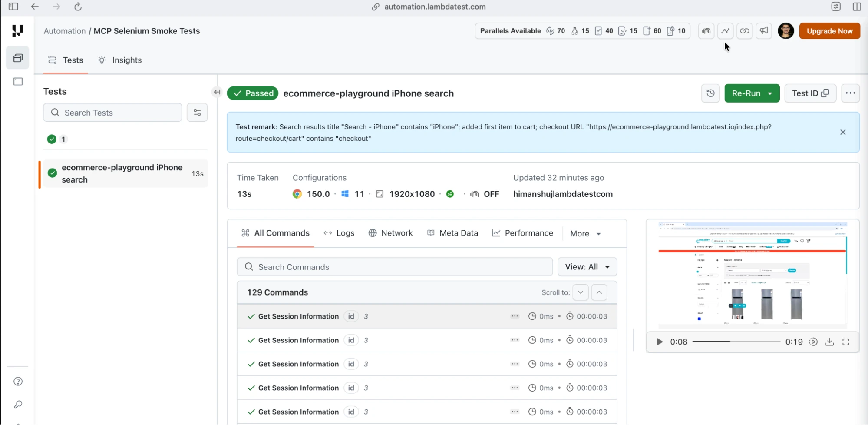Open the Network tab
This screenshot has width=868, height=425.
390,233
